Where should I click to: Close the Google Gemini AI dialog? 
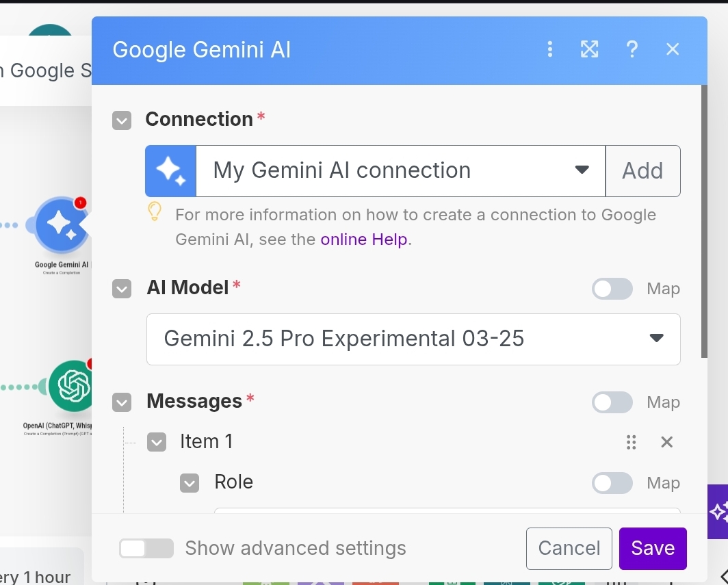(x=673, y=49)
